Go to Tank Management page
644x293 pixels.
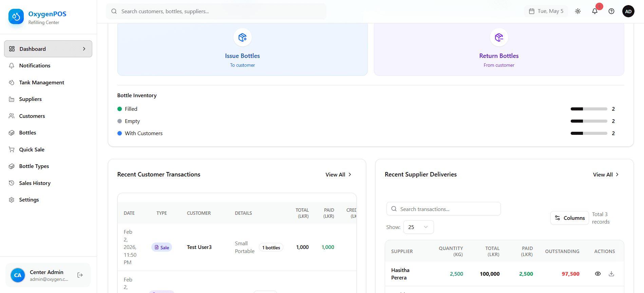tap(48, 82)
